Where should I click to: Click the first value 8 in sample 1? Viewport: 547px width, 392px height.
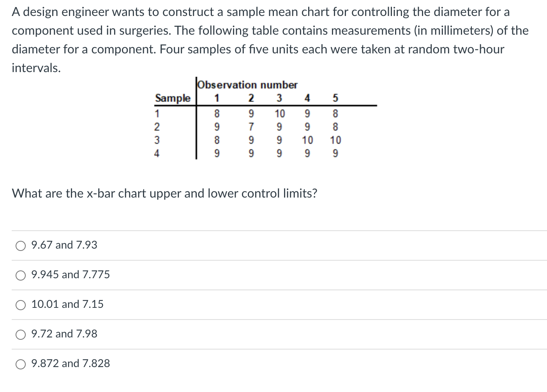pos(217,113)
